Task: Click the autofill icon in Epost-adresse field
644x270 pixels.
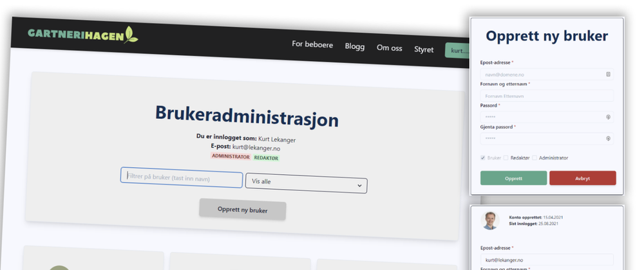Action: tap(609, 75)
